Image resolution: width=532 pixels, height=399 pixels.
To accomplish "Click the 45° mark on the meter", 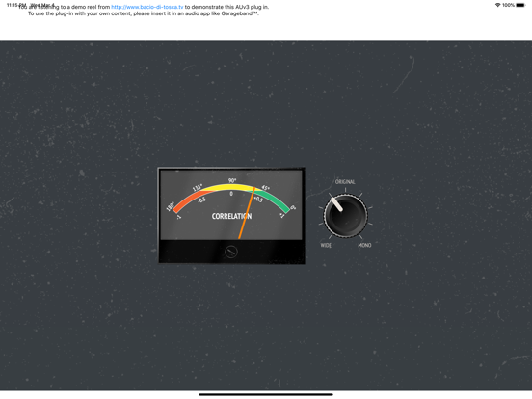I will tap(266, 188).
